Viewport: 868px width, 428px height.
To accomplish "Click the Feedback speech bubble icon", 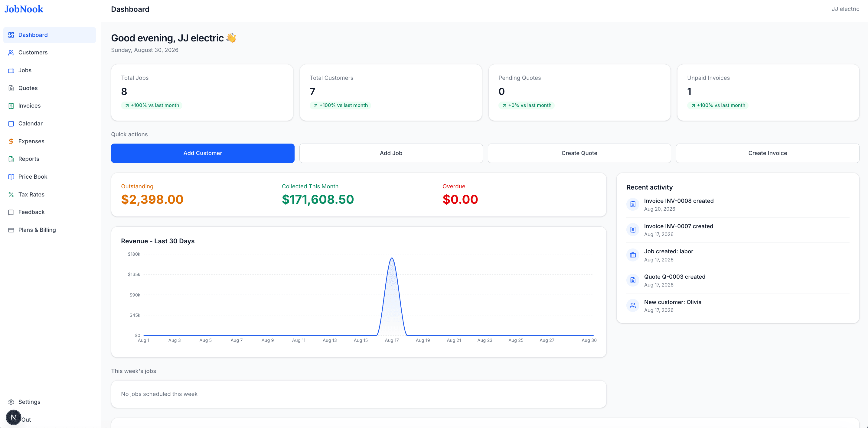I will tap(11, 212).
